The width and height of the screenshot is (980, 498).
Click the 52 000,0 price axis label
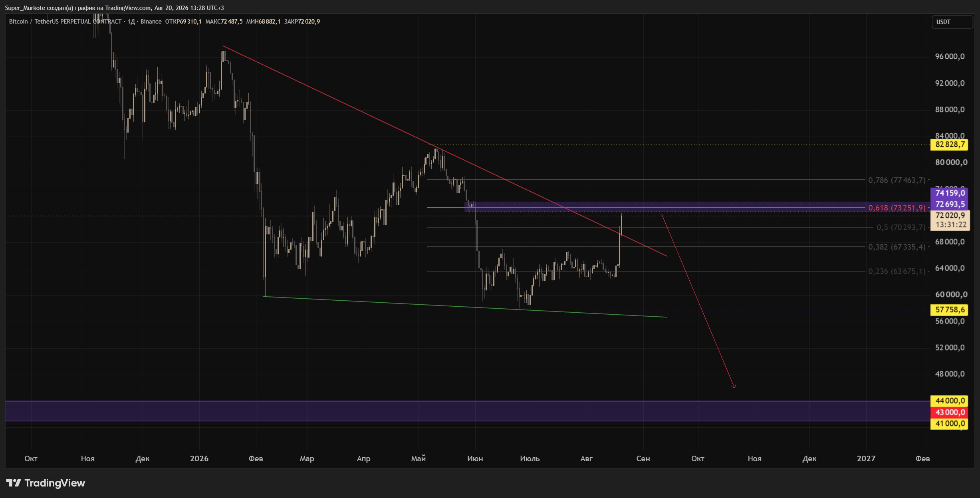point(950,347)
